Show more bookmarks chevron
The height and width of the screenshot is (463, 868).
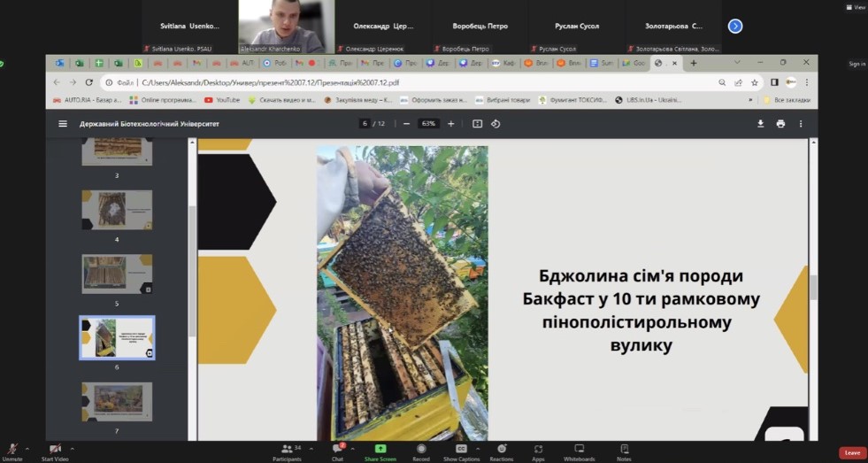pos(750,100)
